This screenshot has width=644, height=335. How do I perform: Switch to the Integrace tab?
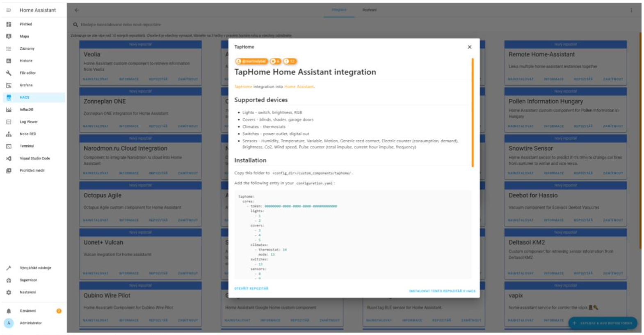pos(339,10)
